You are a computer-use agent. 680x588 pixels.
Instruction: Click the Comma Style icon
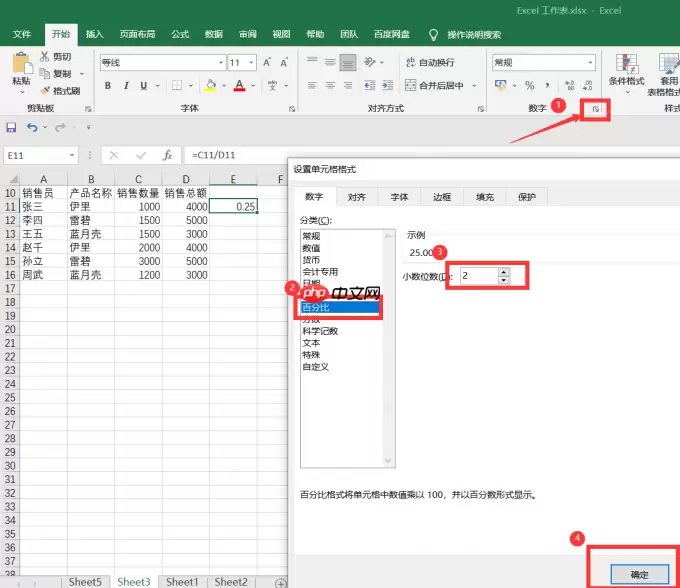click(x=547, y=85)
